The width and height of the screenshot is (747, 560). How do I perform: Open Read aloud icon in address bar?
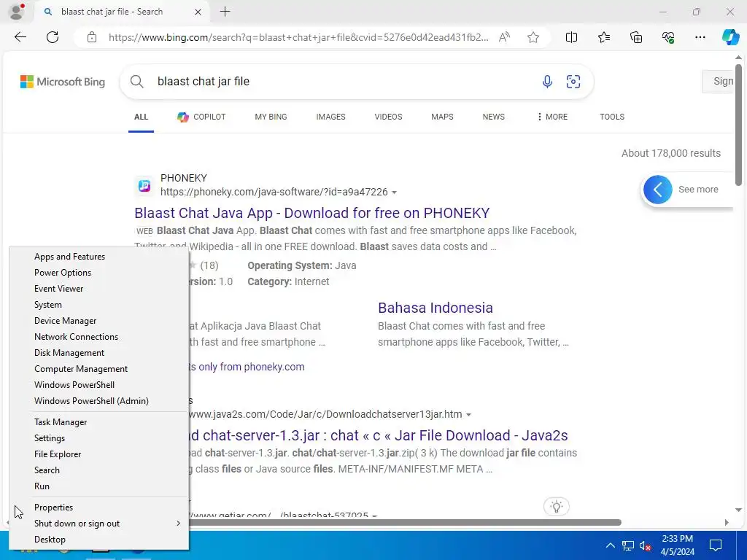(504, 37)
